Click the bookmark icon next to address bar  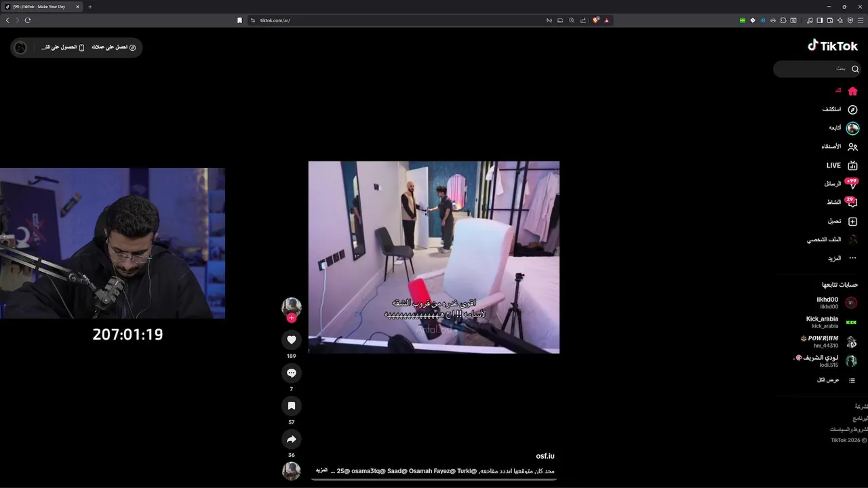239,20
